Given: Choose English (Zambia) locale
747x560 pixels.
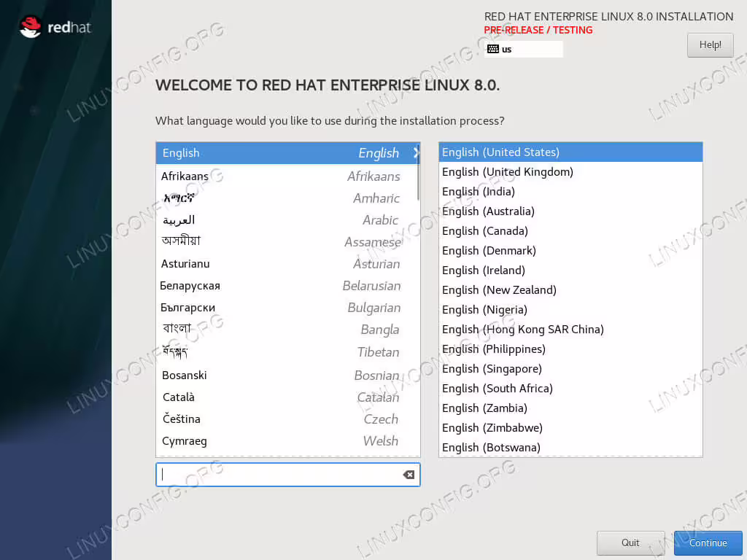Looking at the screenshot, I should (570, 408).
